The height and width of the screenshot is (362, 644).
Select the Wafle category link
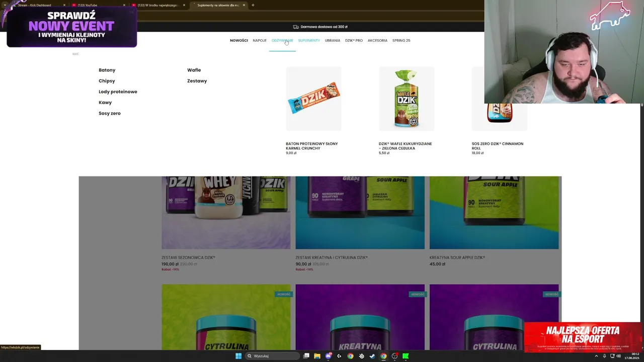tap(194, 70)
